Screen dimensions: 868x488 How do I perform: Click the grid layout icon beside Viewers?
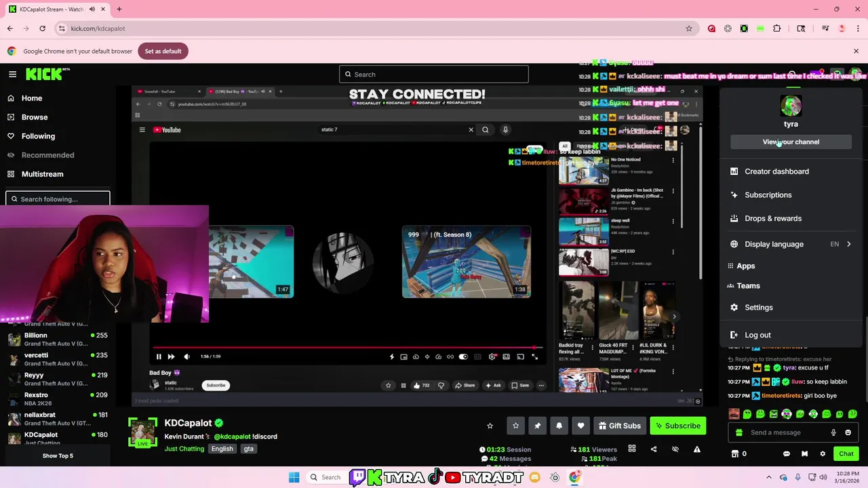pyautogui.click(x=632, y=449)
